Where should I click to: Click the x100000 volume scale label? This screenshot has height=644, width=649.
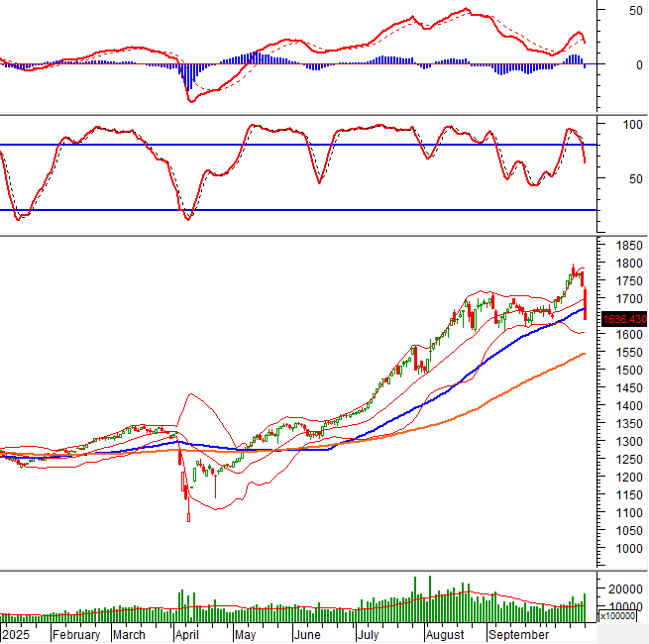(620, 616)
